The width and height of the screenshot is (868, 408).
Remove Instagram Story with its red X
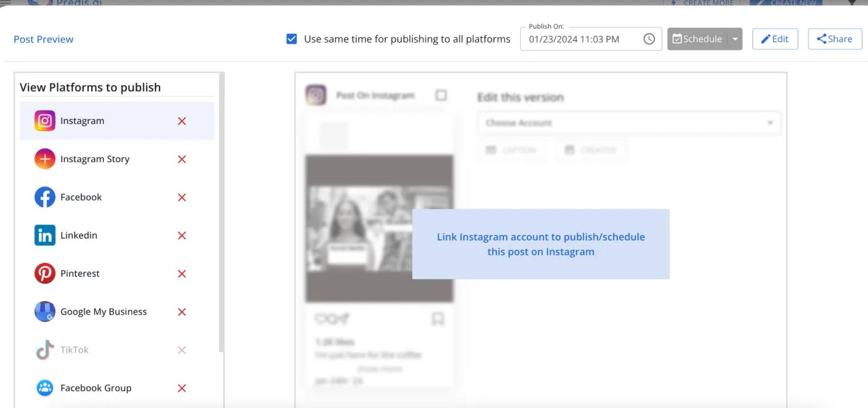pyautogui.click(x=181, y=160)
